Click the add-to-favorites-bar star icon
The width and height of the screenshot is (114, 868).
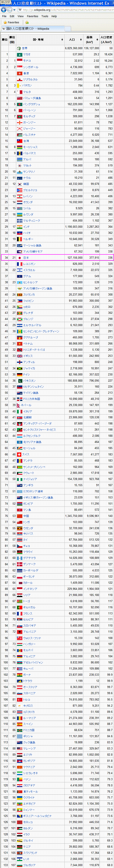(27, 22)
